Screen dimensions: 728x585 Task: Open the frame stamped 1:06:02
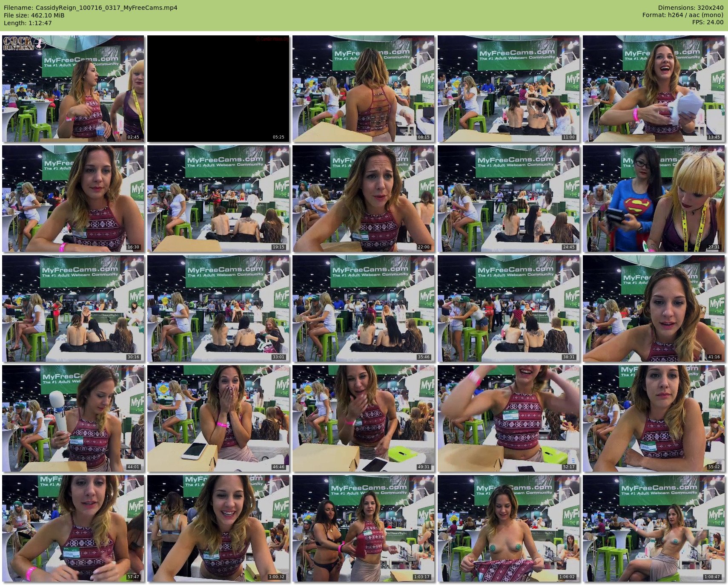(x=509, y=528)
